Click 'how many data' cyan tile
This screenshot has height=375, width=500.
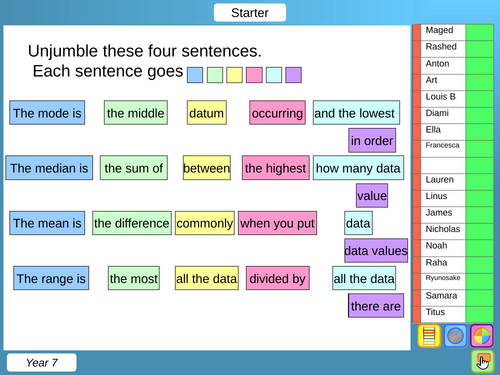(x=358, y=168)
